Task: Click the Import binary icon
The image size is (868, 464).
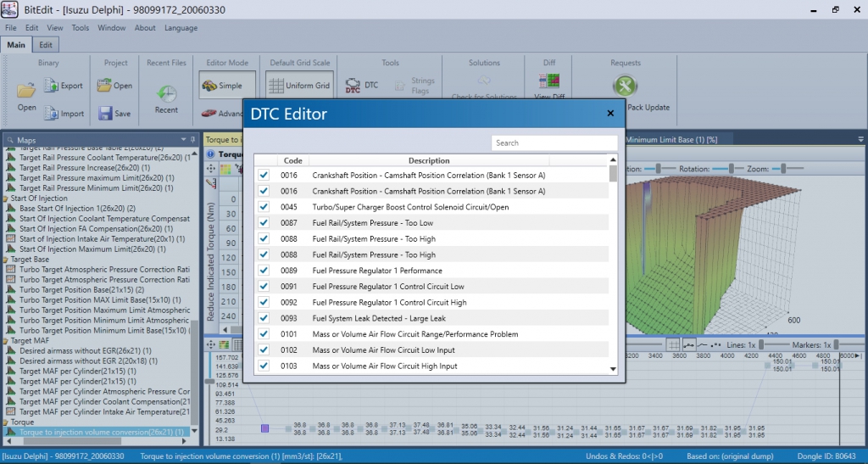Action: point(51,113)
